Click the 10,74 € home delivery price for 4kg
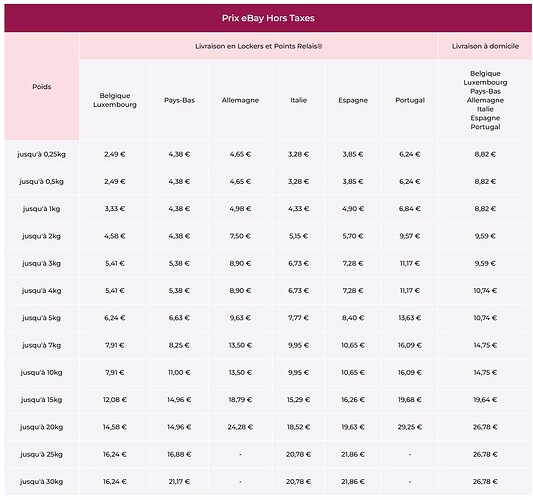 pyautogui.click(x=485, y=291)
